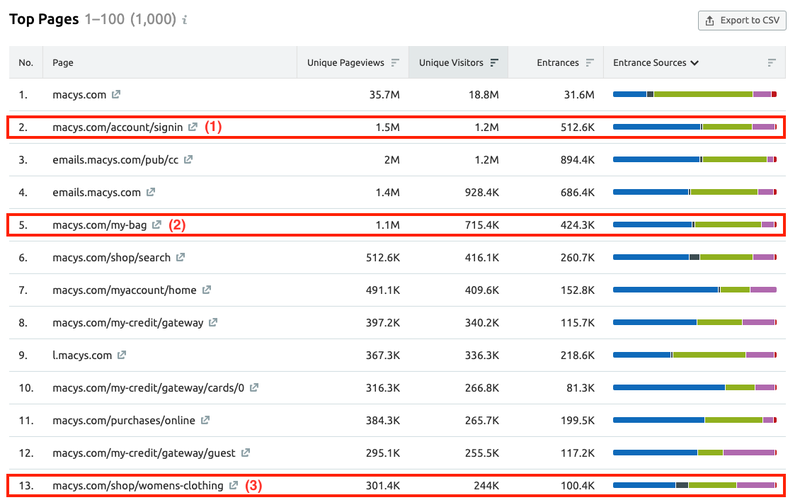Image resolution: width=800 pixels, height=500 pixels.
Task: Click the entrance sources bar for macys.com/my-bag
Action: point(694,224)
